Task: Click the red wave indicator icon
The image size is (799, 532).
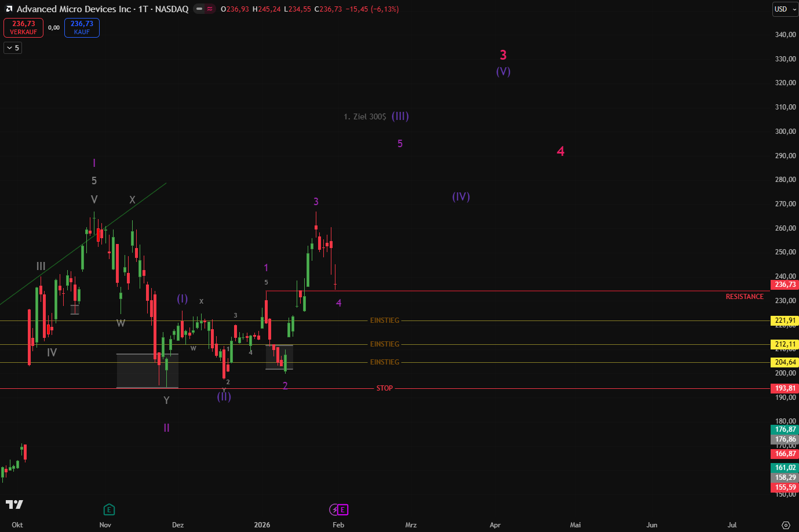Action: click(x=210, y=9)
